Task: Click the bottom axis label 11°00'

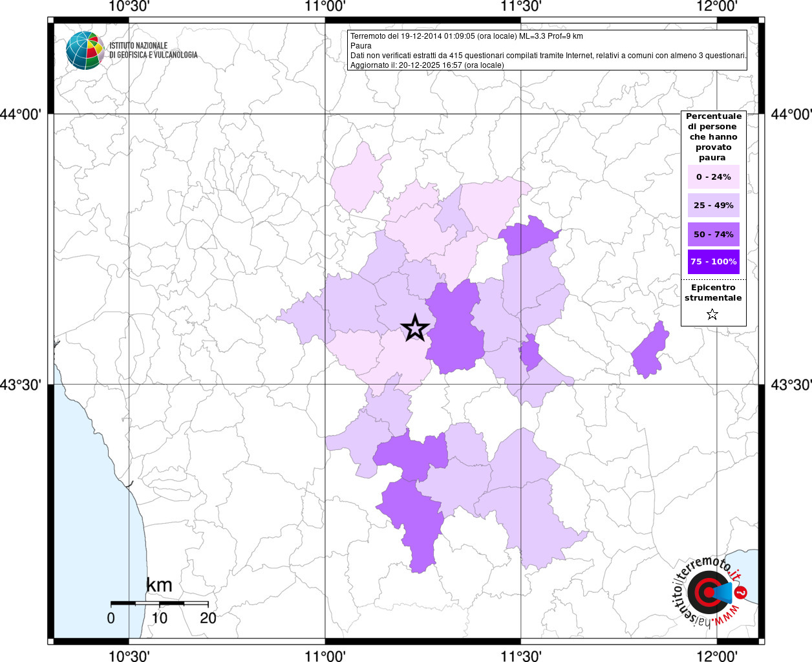Action: 325,656
